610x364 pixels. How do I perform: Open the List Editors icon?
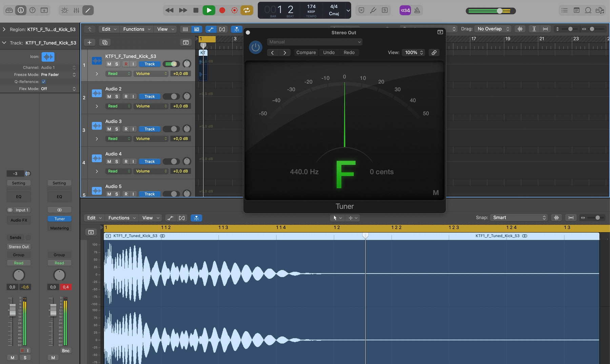(x=565, y=10)
